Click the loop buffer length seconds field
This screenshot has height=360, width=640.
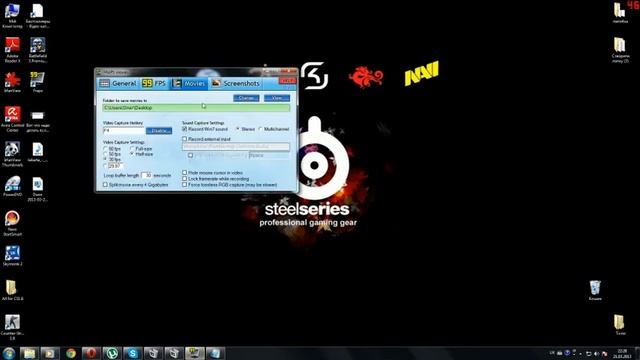point(146,175)
